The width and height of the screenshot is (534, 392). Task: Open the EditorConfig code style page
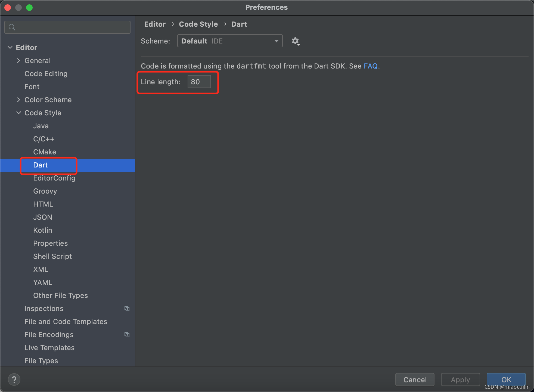pyautogui.click(x=54, y=178)
